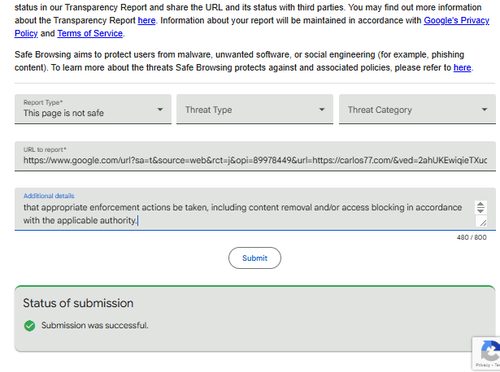Viewport: 500px width, 372px height.
Task: Click the 'Status of submission' heading
Action: (x=78, y=303)
